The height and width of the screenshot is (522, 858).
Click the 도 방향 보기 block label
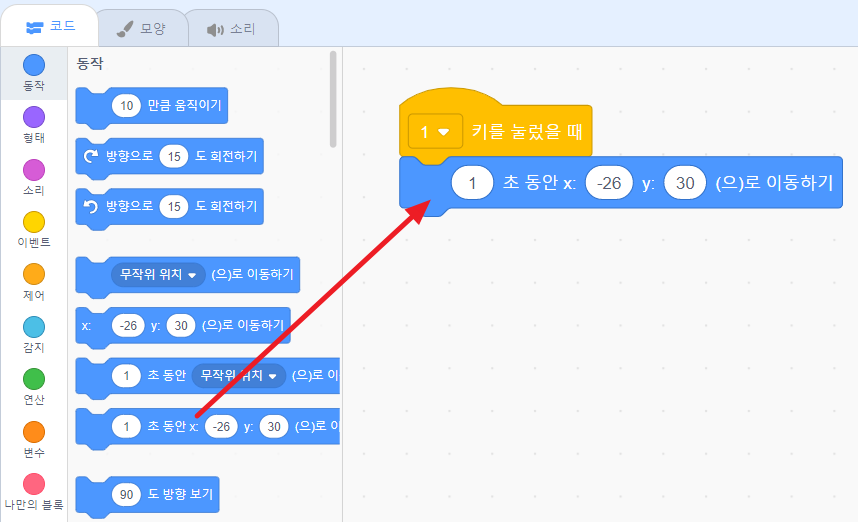tap(180, 494)
